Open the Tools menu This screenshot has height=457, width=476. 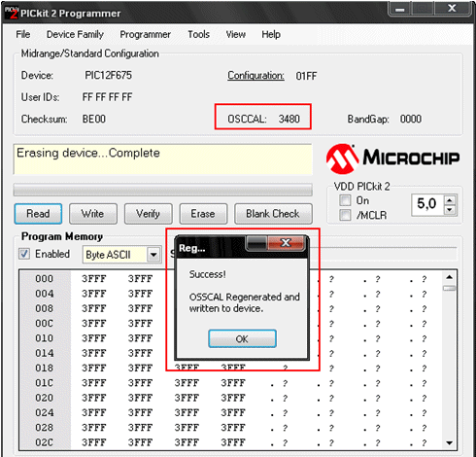[198, 34]
